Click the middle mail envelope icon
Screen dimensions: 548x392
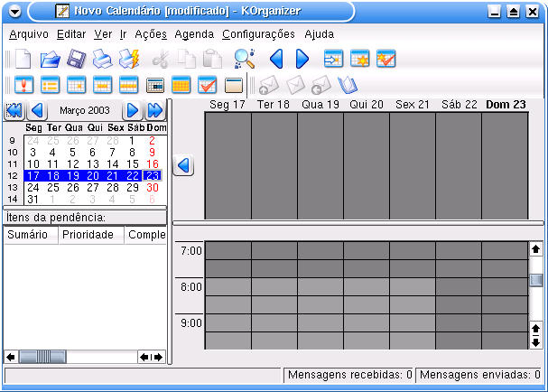pyautogui.click(x=295, y=85)
